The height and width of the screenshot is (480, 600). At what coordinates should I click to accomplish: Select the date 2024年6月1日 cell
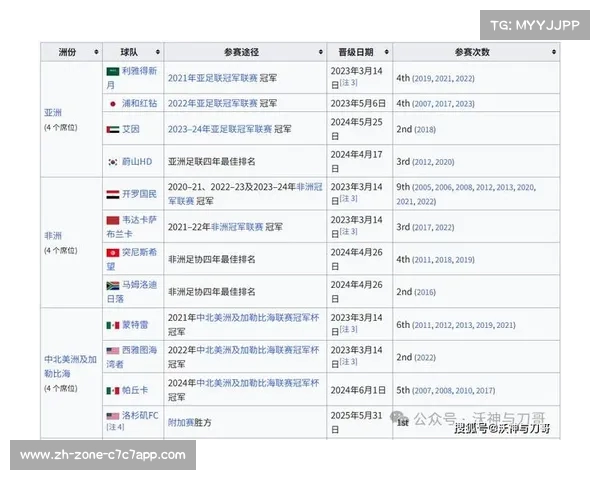360,390
